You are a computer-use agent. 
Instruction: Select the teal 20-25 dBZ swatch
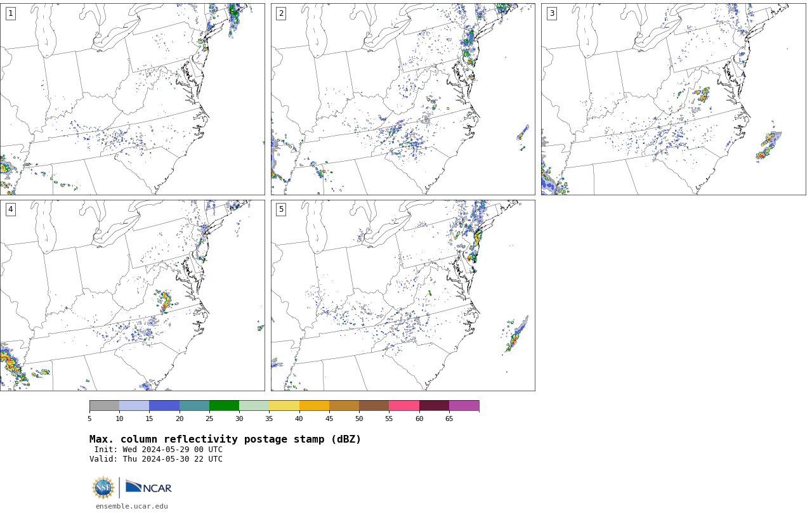(x=194, y=406)
